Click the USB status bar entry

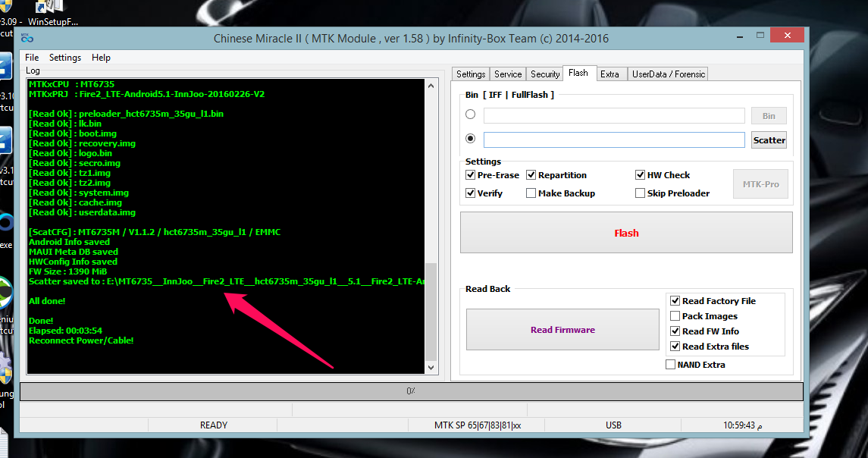click(x=613, y=425)
